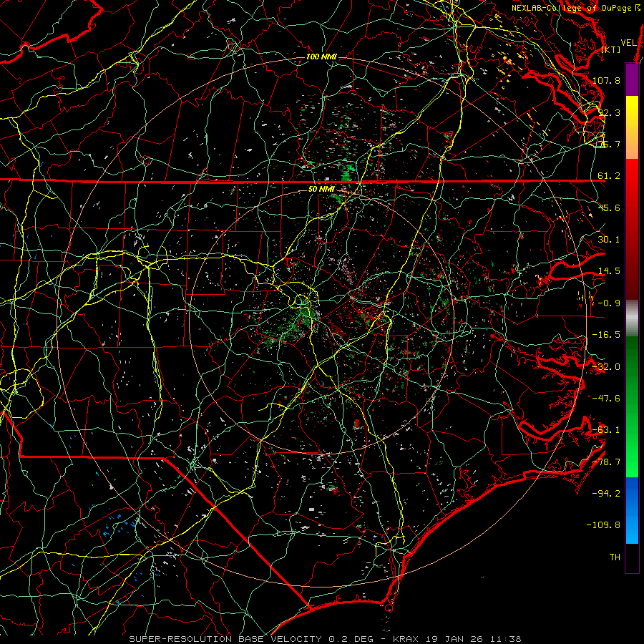Click the 100 NMI range ring label
The width and height of the screenshot is (644, 644).
(x=321, y=57)
